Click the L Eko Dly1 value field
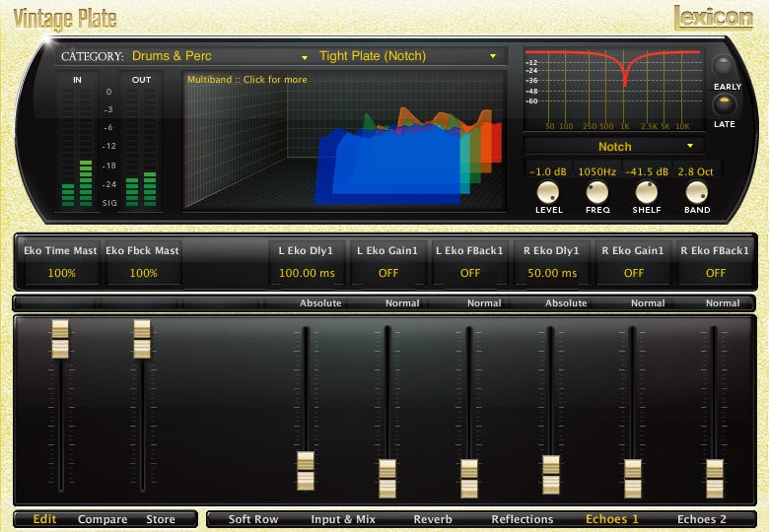Screen dimensions: 769x532 coord(307,273)
